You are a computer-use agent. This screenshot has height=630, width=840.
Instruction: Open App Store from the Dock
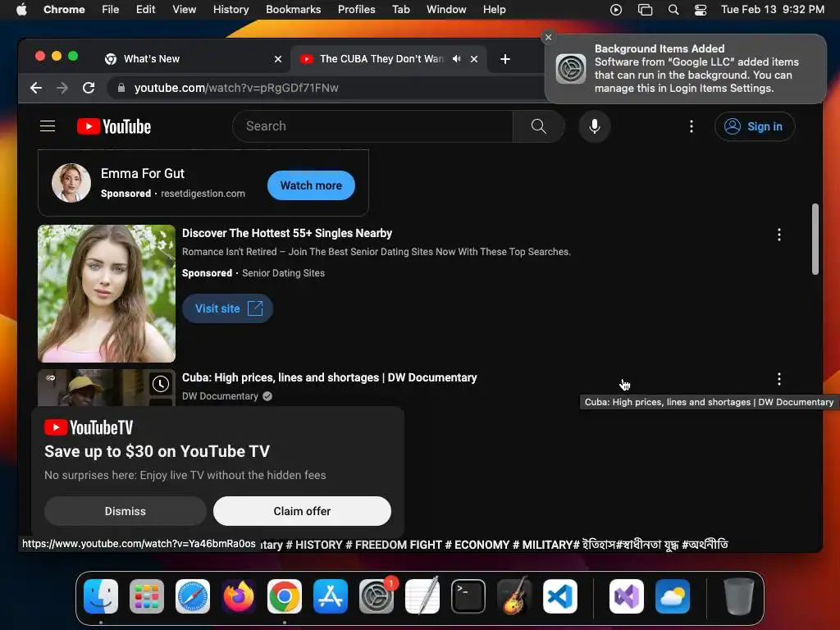pyautogui.click(x=331, y=596)
